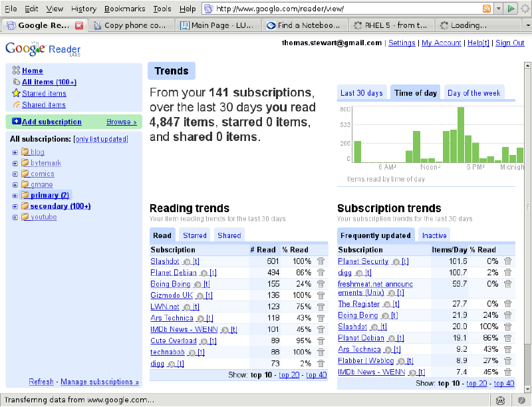Image resolution: width=532 pixels, height=407 pixels.
Task: Click the Shared items icon
Action: pos(17,104)
